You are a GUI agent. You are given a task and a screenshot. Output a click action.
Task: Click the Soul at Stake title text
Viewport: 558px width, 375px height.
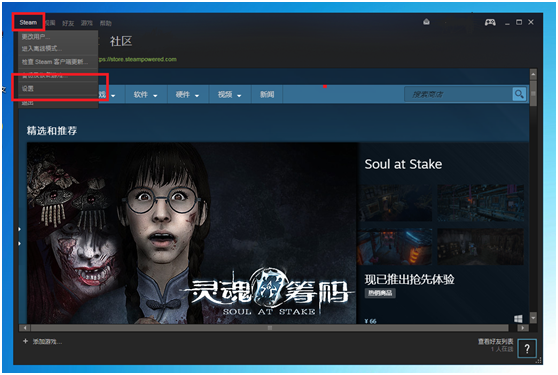pos(403,164)
